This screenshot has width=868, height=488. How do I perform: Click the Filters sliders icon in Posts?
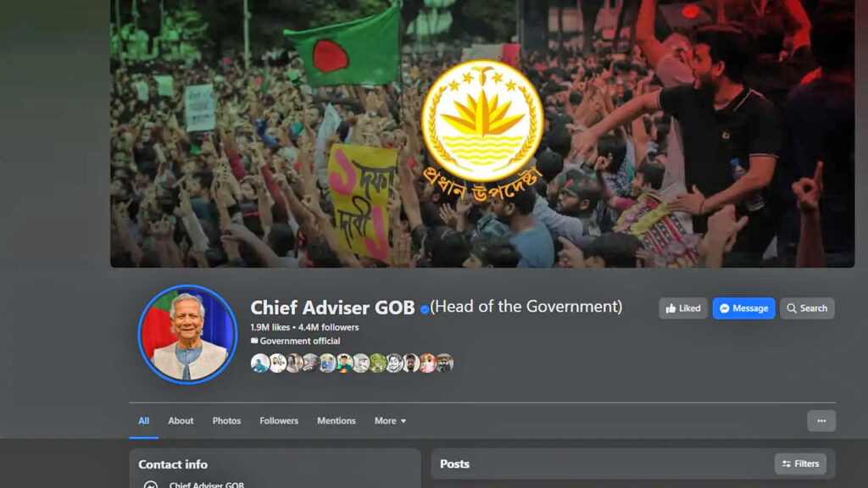click(786, 463)
